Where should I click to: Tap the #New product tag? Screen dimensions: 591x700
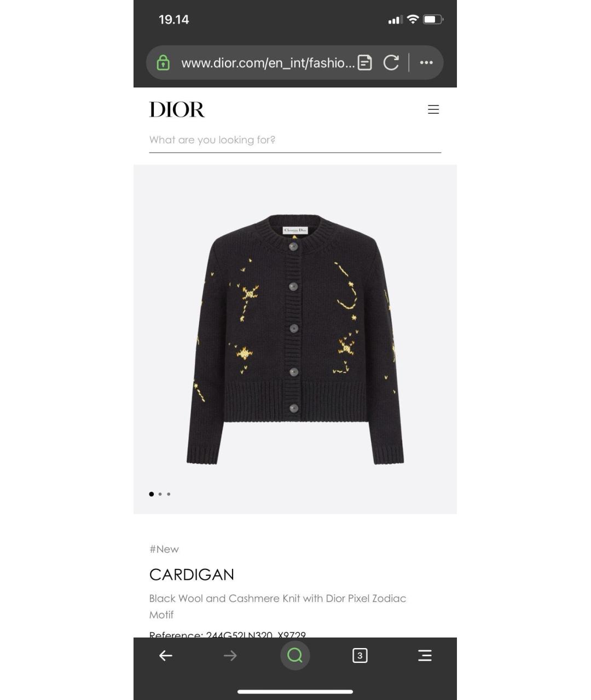click(x=164, y=549)
